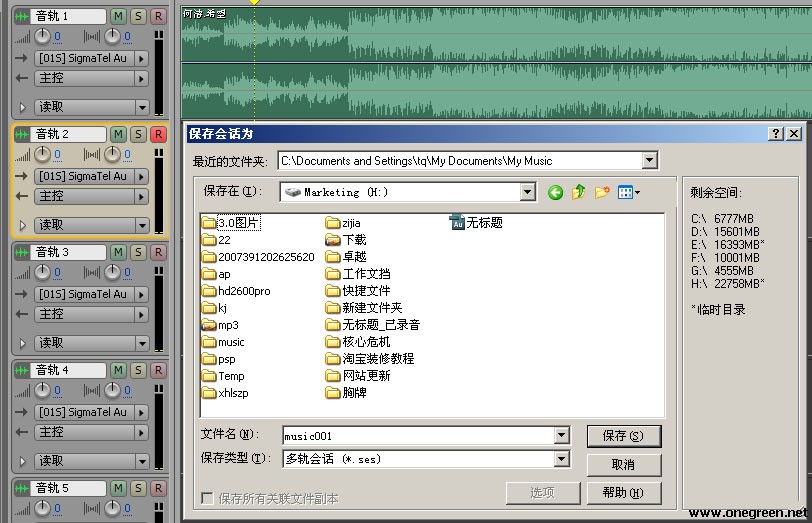
Task: Click the 取消 button
Action: click(x=624, y=464)
